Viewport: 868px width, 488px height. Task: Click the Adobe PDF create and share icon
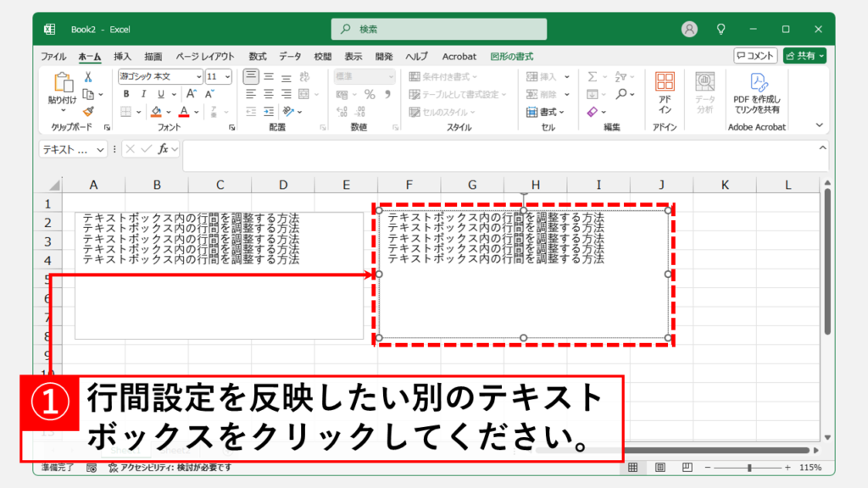pyautogui.click(x=757, y=92)
